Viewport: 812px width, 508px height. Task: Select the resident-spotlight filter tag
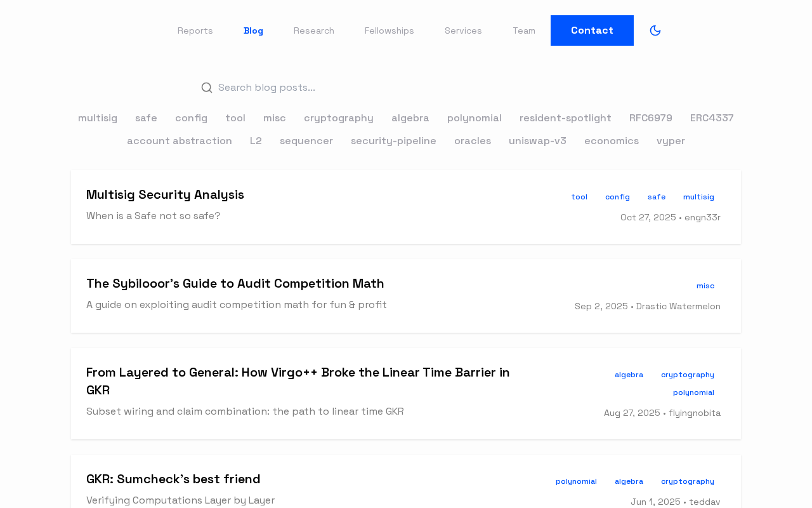565,118
